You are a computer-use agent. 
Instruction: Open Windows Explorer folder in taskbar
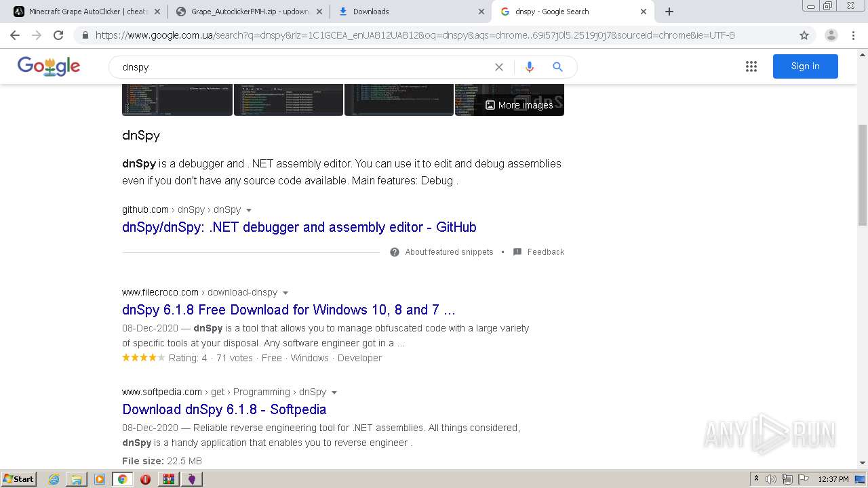tap(77, 479)
